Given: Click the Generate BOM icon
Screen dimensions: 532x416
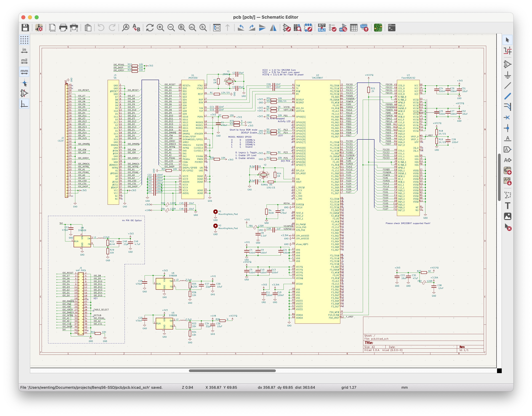Looking at the screenshot, I should click(x=364, y=28).
